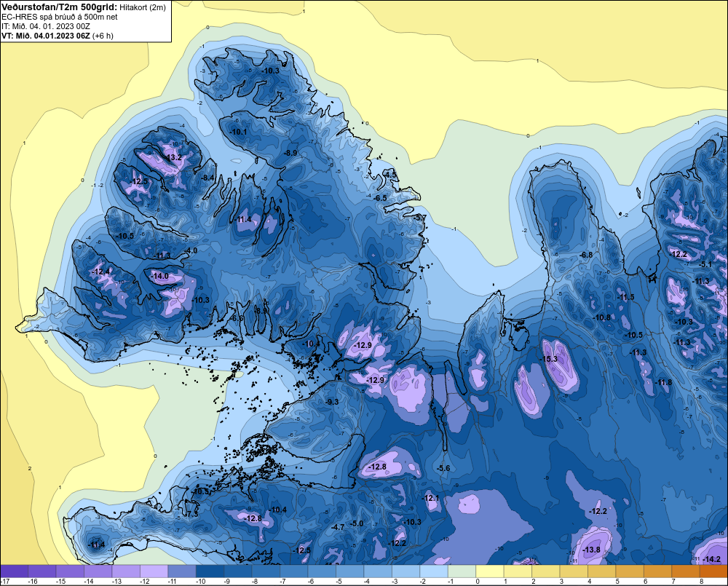Click the yellow legend swatch between 0 and 1

click(490, 571)
